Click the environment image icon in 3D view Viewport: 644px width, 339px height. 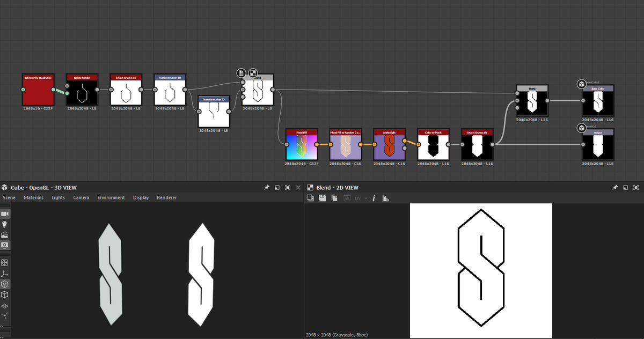click(5, 234)
